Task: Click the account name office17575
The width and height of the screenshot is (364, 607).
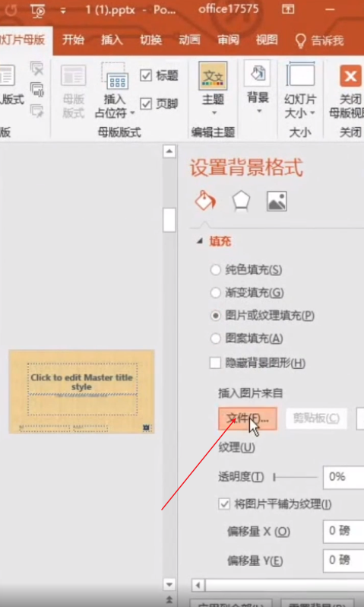Action: (x=228, y=9)
